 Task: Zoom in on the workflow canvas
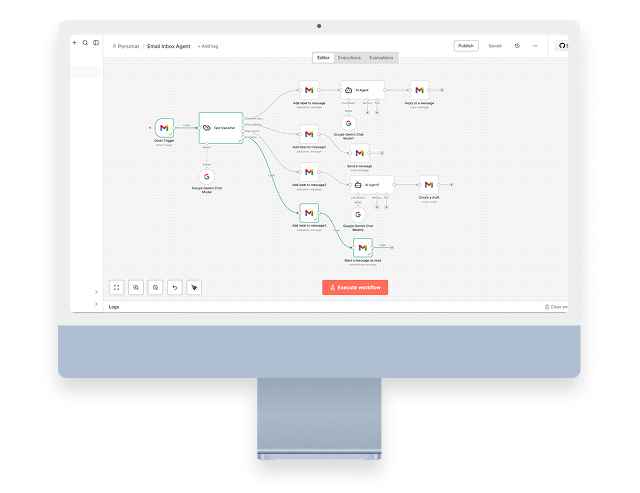(x=136, y=287)
